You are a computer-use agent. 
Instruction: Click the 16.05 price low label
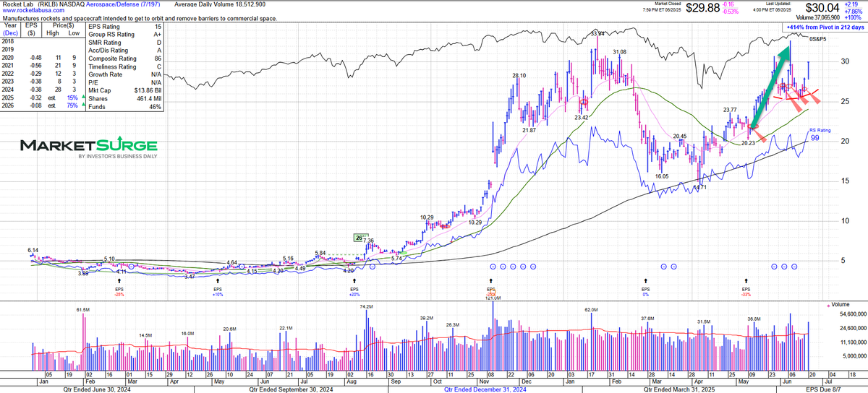point(662,176)
